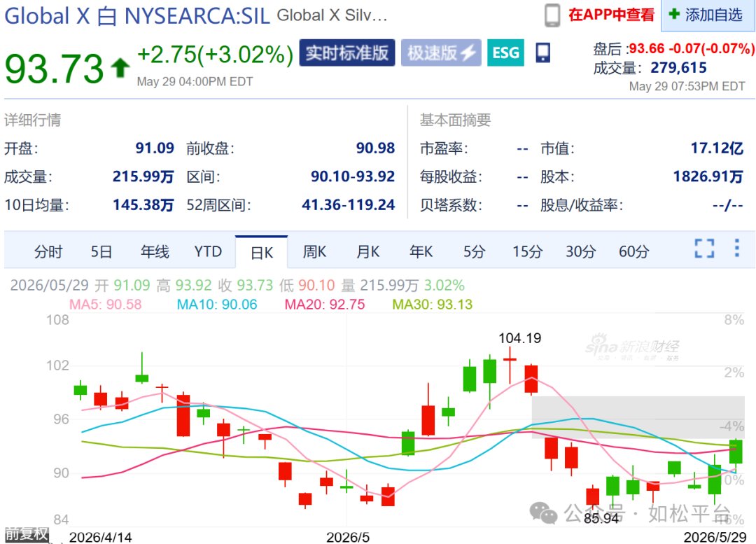Click the phone icon beside 在APP中查看
756x544 pixels.
[552, 15]
